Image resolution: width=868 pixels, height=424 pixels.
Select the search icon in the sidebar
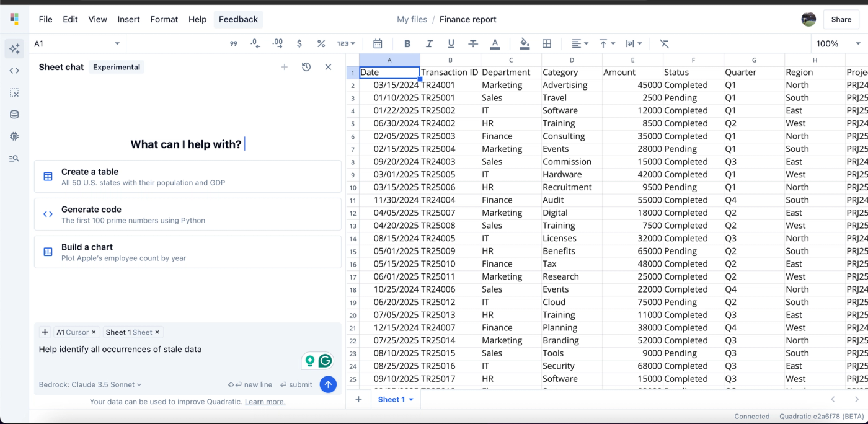pos(14,158)
